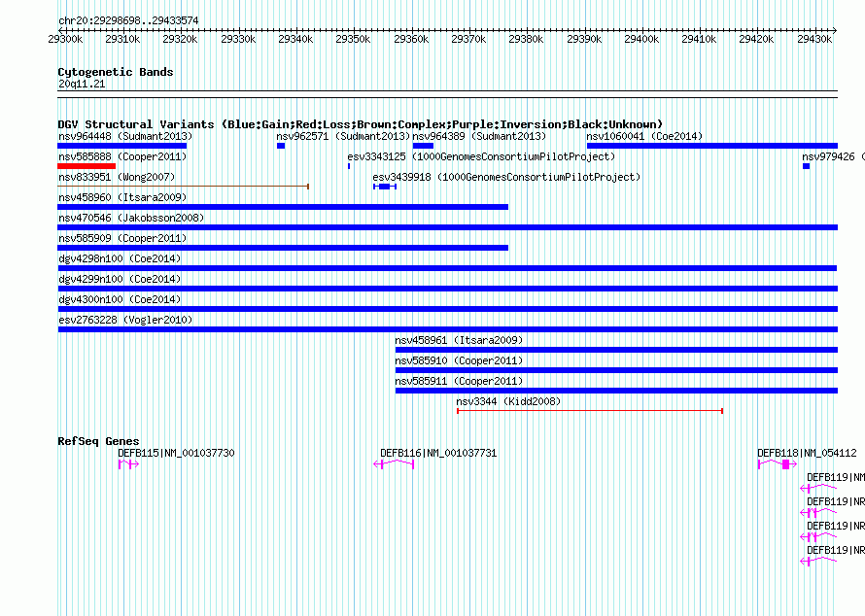Image resolution: width=865 pixels, height=616 pixels.
Task: Select the small blue block under nsv962571
Action: (x=281, y=146)
